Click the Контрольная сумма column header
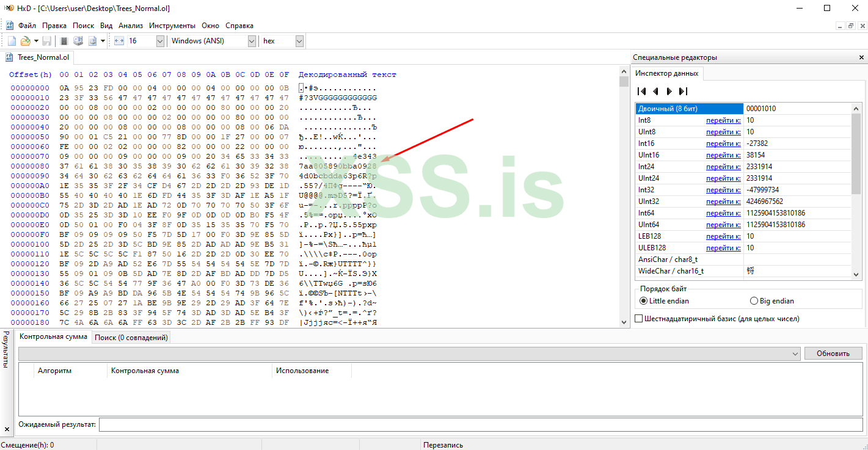868x450 pixels. coord(190,371)
